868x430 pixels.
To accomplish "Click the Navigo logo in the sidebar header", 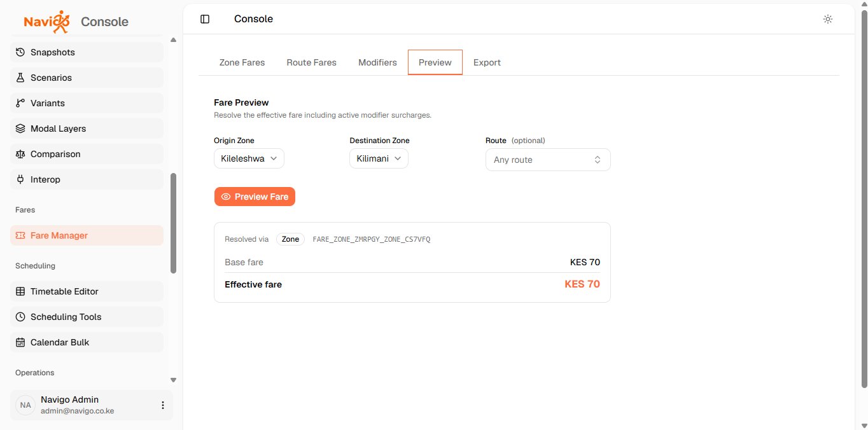I will click(47, 22).
